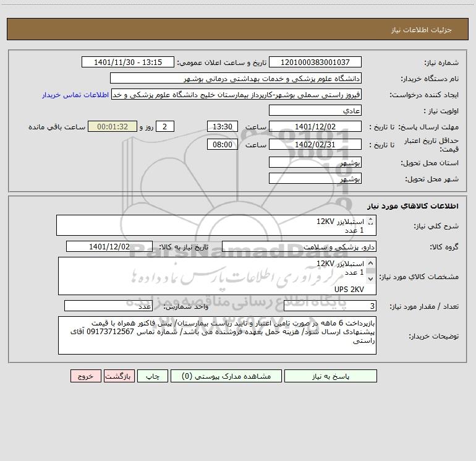The width and height of the screenshot is (476, 461).
Task: Click the چاپ print button
Action: pyautogui.click(x=153, y=376)
